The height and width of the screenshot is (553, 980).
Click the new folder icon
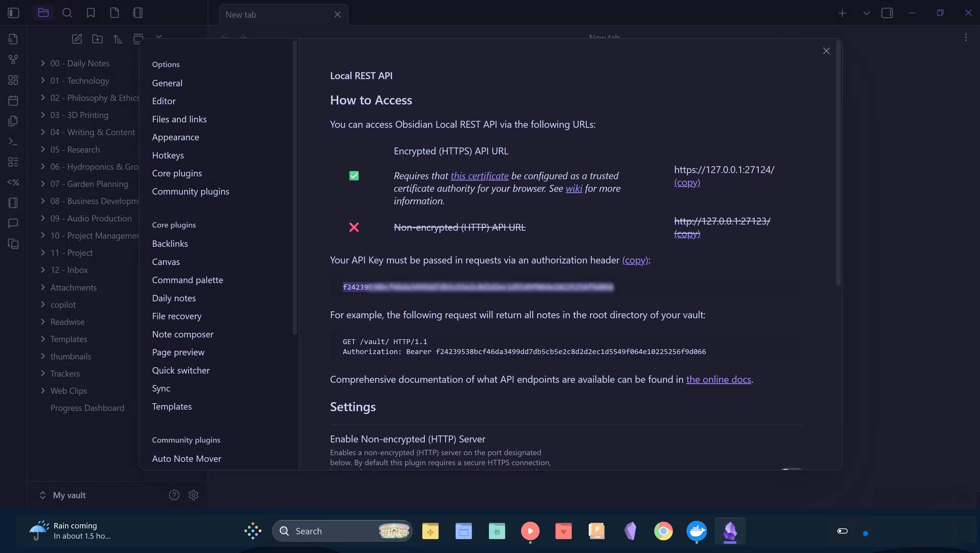click(97, 39)
